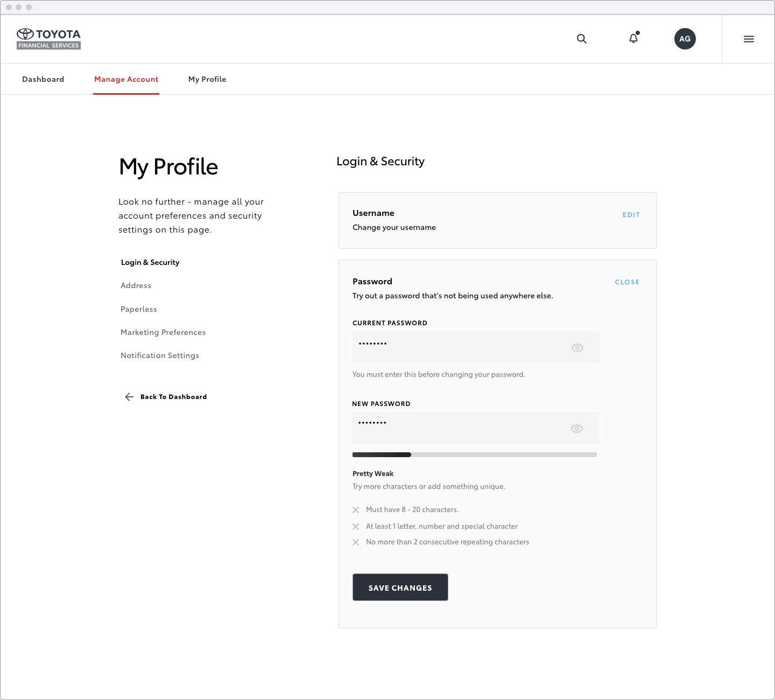The image size is (775, 700).
Task: Open the Address section
Action: (136, 285)
